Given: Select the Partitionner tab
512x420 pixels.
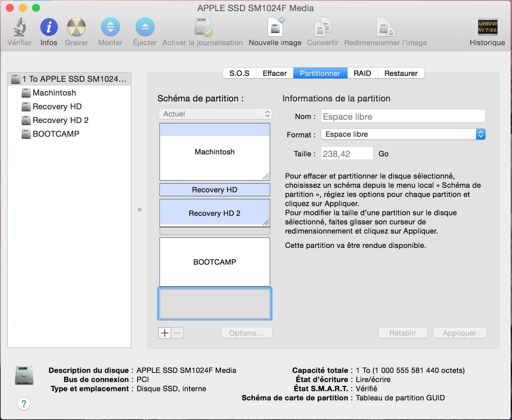Looking at the screenshot, I should (320, 73).
